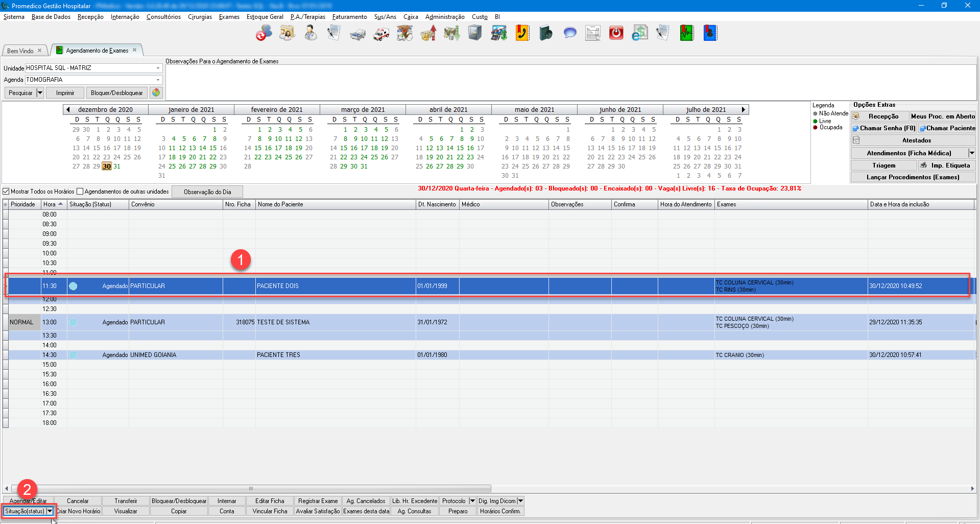The height and width of the screenshot is (524, 980).
Task: Expand the Situação(status) dropdown arrow
Action: (50, 511)
